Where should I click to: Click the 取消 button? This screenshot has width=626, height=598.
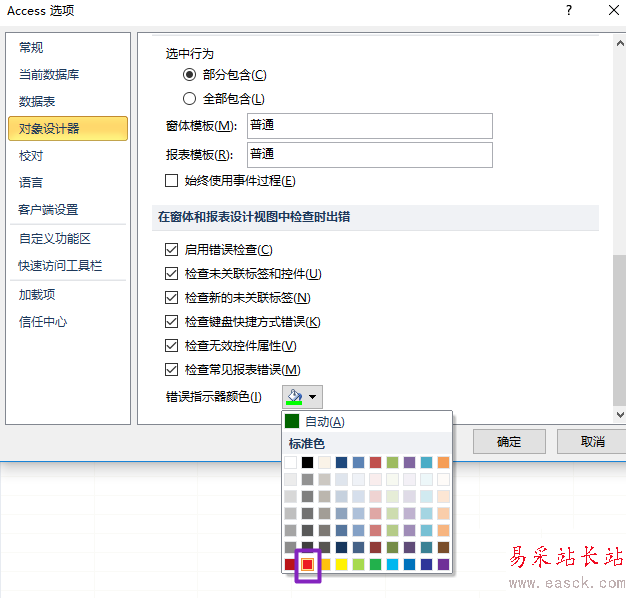(x=592, y=442)
